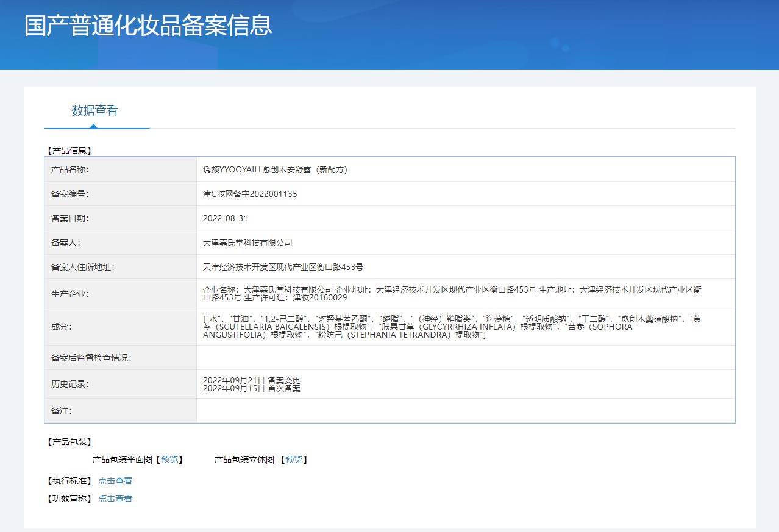Click the 产品包装立体图 label
Image resolution: width=779 pixels, height=532 pixels.
[x=244, y=459]
